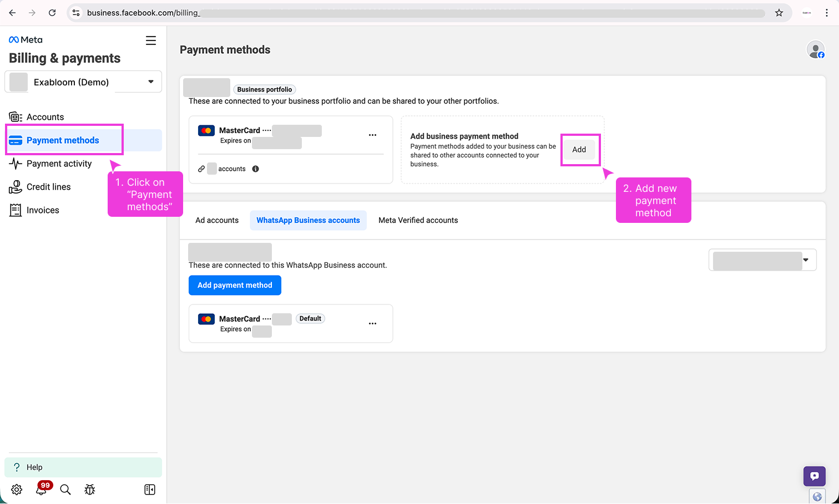
Task: Click the Accounts sidebar icon
Action: click(x=16, y=117)
